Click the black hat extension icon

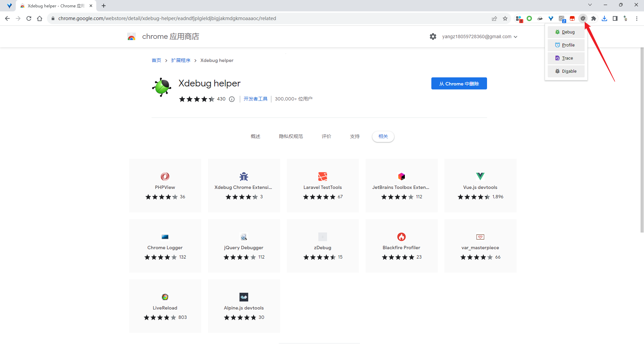point(540,18)
